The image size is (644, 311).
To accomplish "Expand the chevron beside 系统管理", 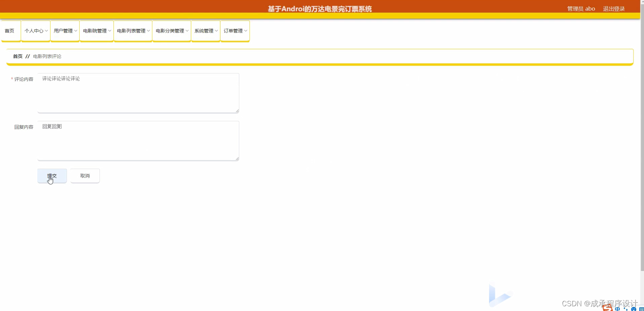I will (217, 31).
